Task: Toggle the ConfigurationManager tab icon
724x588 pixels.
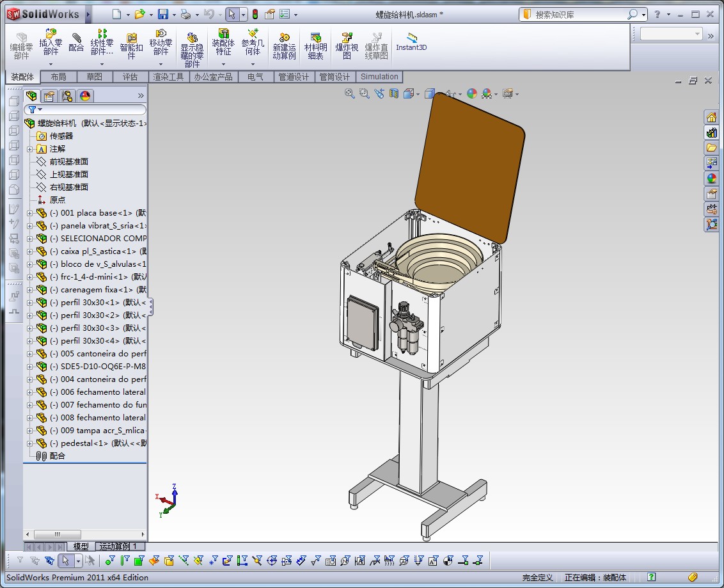Action: (67, 95)
